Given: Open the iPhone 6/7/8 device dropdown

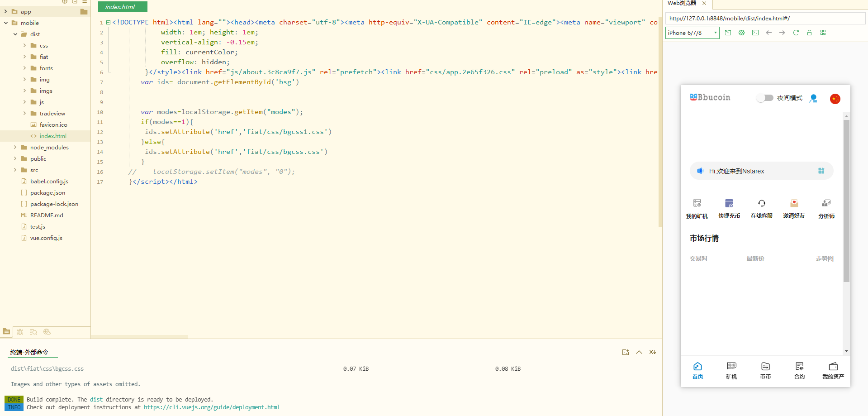Looking at the screenshot, I should (692, 33).
